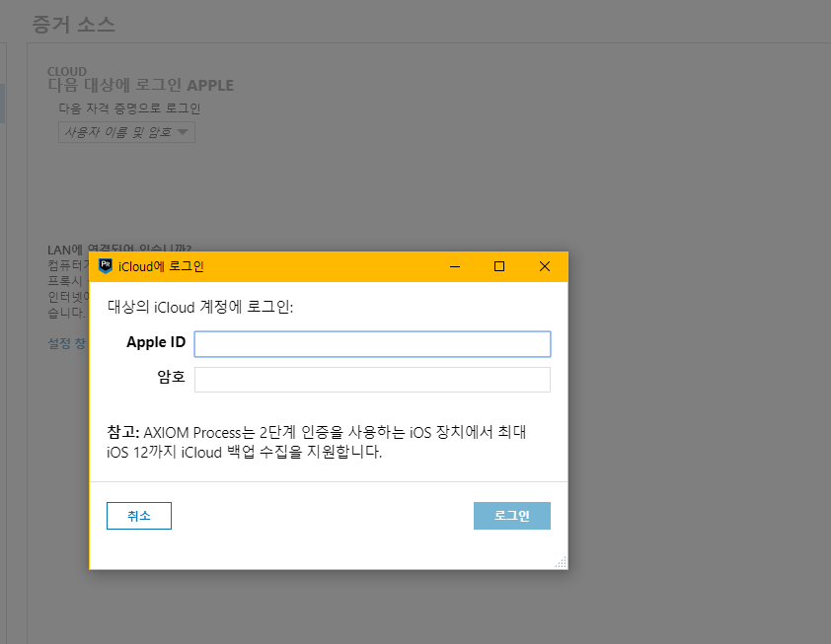831x644 pixels.
Task: Maximize the iCloud login dialog
Action: coord(499,266)
